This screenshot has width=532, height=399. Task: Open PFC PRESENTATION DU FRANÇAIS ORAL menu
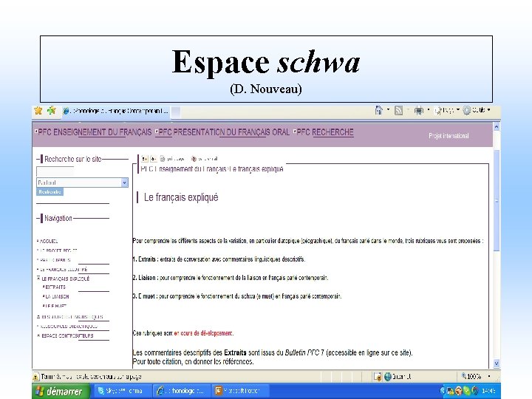click(x=222, y=132)
